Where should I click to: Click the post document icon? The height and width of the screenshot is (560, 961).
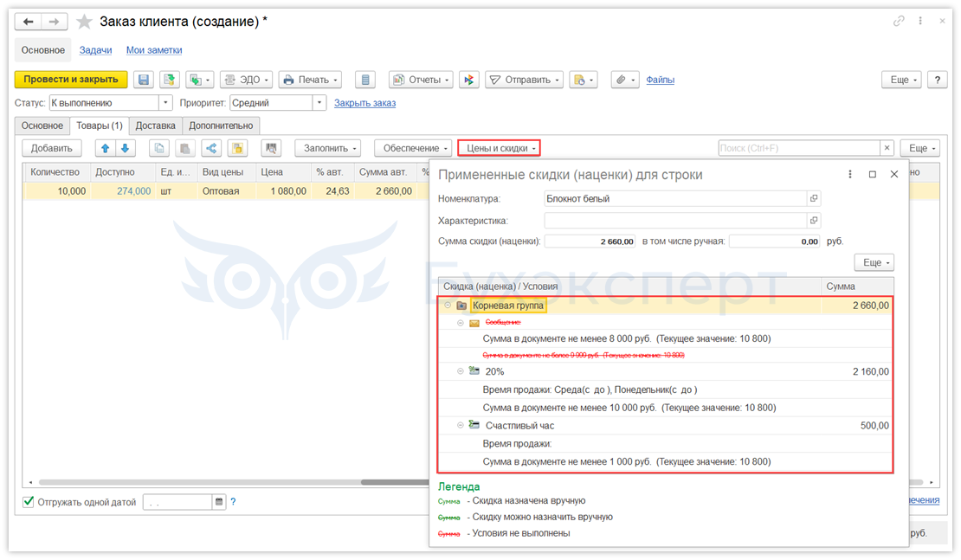(169, 80)
